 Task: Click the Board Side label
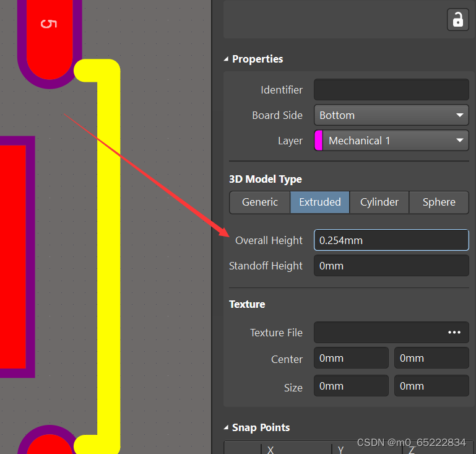[277, 115]
